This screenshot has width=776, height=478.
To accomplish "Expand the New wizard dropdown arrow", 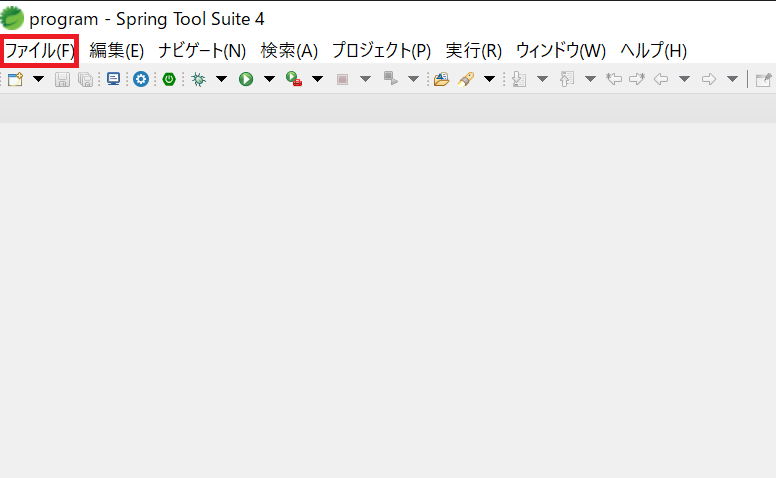I will point(38,79).
